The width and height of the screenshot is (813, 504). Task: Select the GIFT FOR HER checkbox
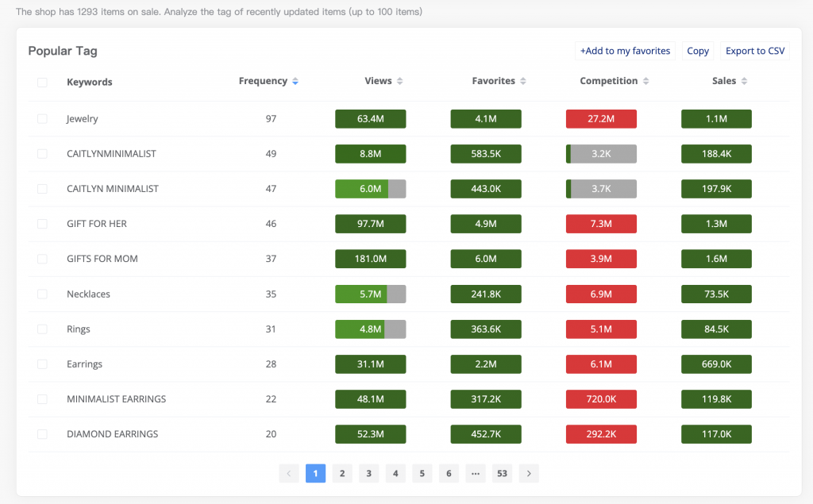coord(42,224)
